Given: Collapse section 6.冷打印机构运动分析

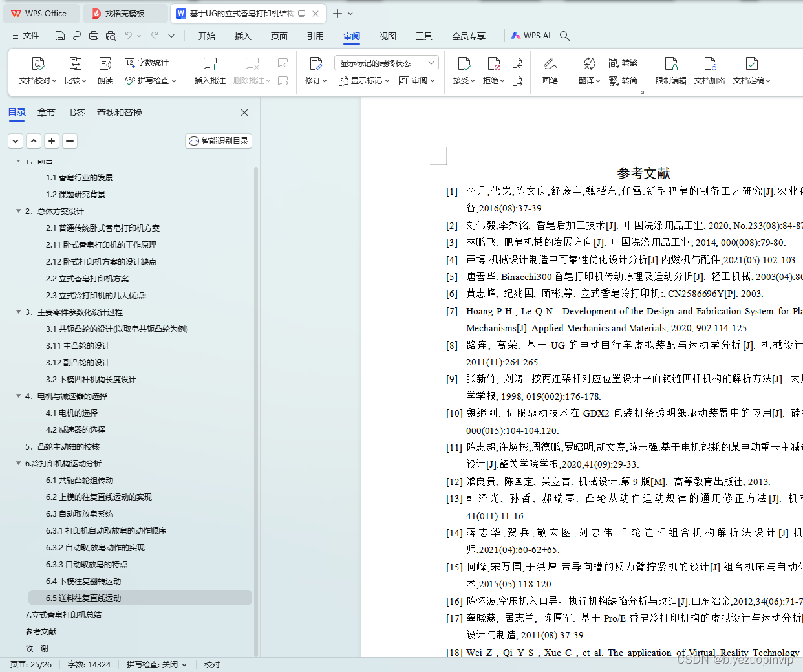Looking at the screenshot, I should click(x=18, y=463).
